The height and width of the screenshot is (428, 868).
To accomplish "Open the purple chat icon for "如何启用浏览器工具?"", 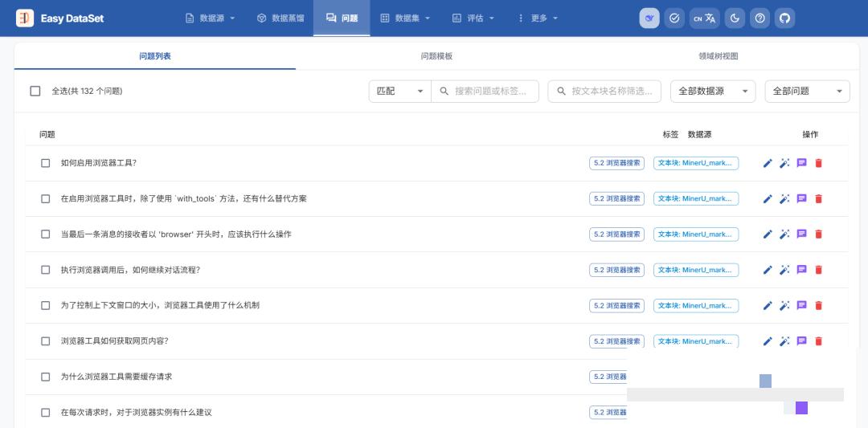I will click(x=801, y=163).
